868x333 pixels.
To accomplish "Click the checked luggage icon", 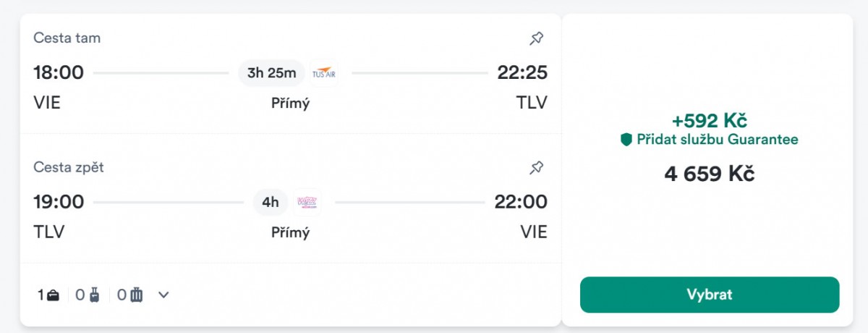I will click(x=137, y=295).
